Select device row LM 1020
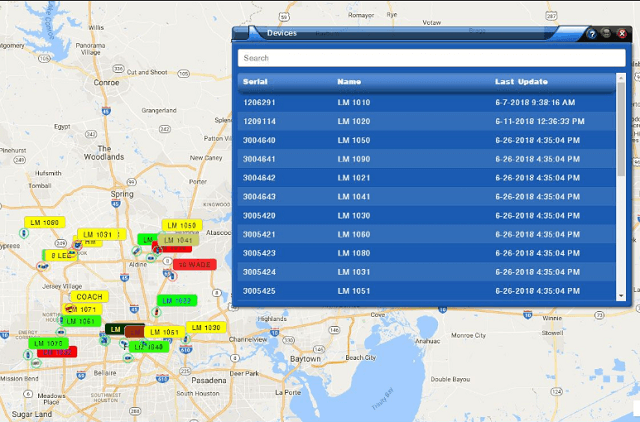640x422 pixels. click(x=427, y=121)
